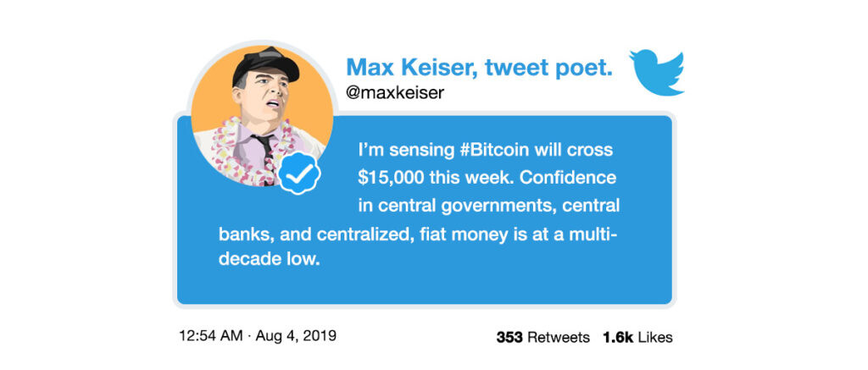The width and height of the screenshot is (868, 370).
Task: Open the @maxkeiser handle
Action: tap(395, 92)
